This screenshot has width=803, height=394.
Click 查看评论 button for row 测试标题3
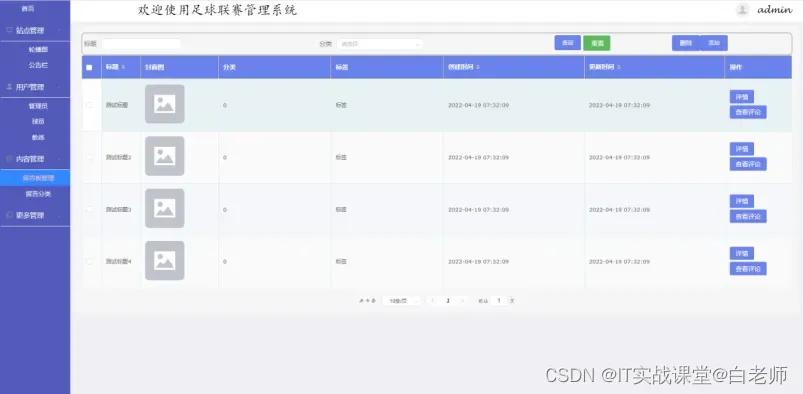tap(748, 217)
